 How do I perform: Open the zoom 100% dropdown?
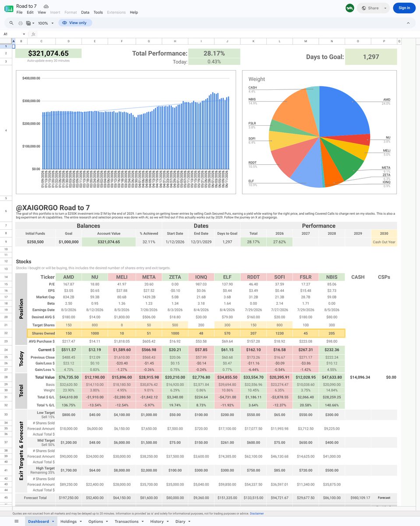tap(46, 23)
